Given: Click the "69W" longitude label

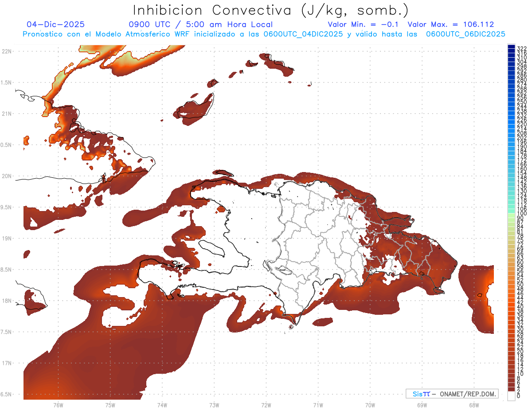Looking at the screenshot, I should (422, 404).
